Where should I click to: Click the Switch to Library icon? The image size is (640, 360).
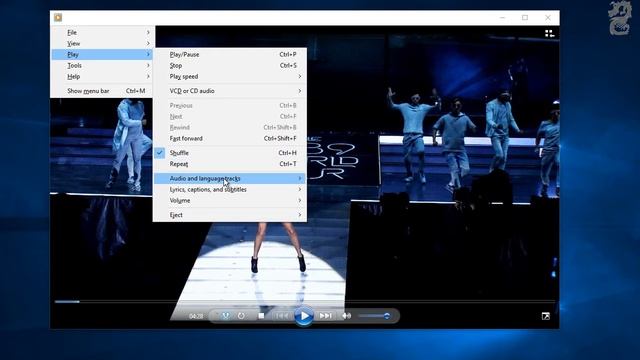click(549, 33)
